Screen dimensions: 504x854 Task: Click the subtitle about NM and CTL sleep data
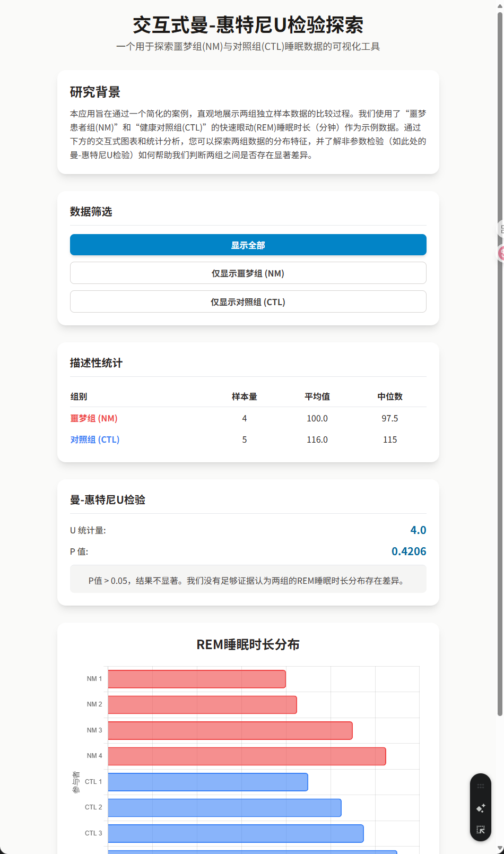248,47
